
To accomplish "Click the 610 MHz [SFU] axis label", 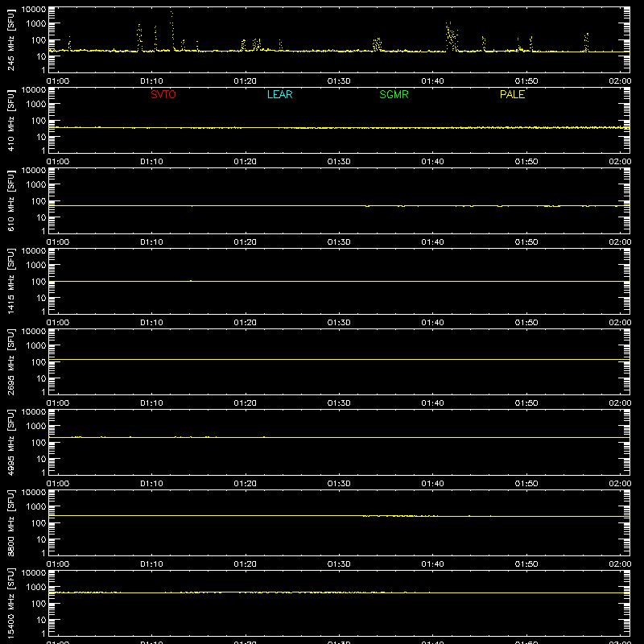I will [10, 200].
